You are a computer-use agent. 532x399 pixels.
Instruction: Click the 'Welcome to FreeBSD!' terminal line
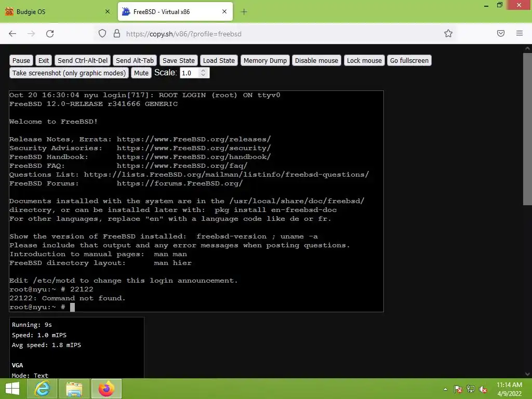[54, 122]
